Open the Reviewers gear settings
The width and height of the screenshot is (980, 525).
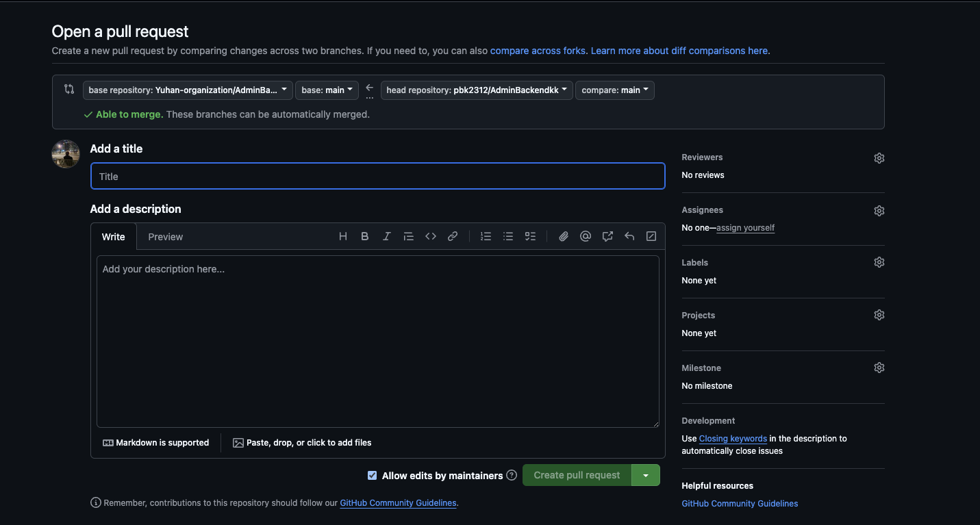click(879, 158)
